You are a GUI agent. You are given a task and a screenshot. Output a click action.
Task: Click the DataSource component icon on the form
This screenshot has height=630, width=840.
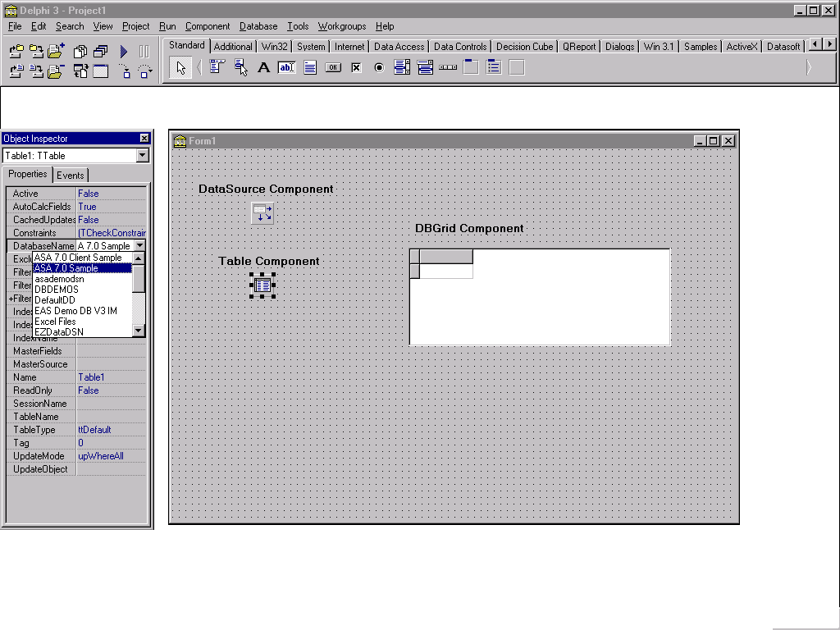262,213
